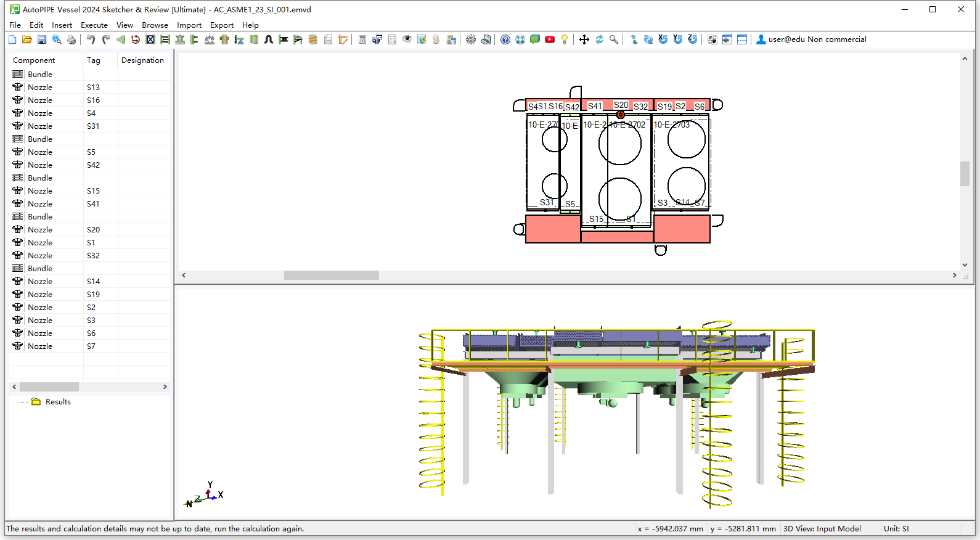Image resolution: width=980 pixels, height=540 pixels.
Task: Click the sketch view scroll-down arrow
Action: (965, 264)
